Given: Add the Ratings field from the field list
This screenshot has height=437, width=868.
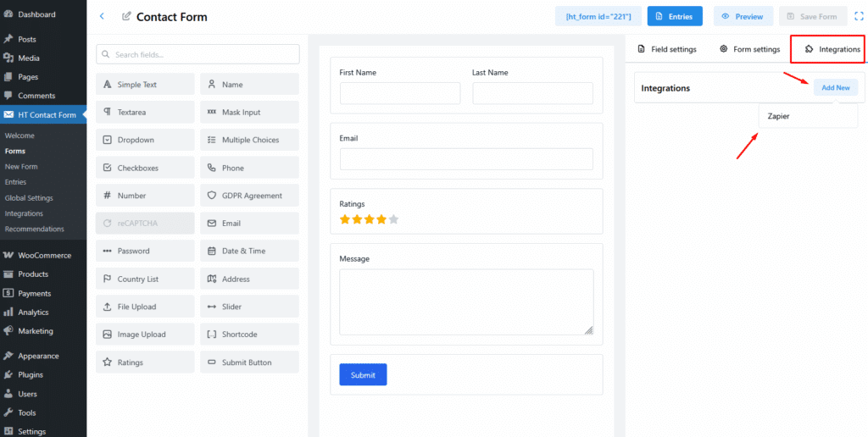Looking at the screenshot, I should pos(145,362).
